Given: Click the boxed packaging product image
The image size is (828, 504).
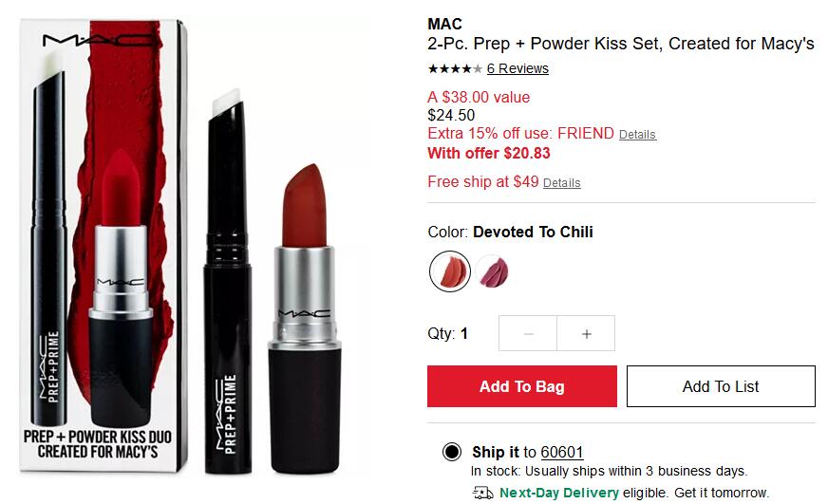Looking at the screenshot, I should click(x=103, y=246).
